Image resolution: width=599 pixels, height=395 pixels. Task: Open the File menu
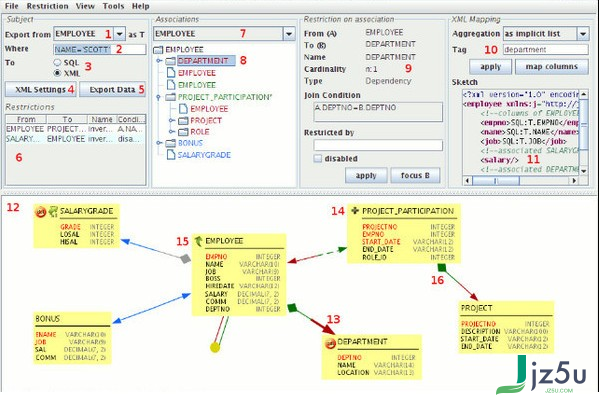click(11, 6)
